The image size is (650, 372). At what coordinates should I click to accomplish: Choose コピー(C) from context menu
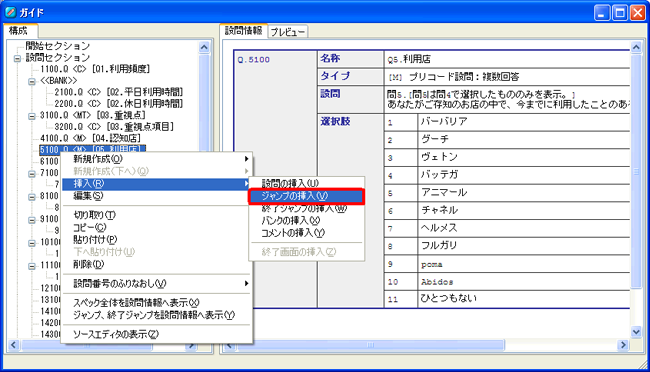157,227
